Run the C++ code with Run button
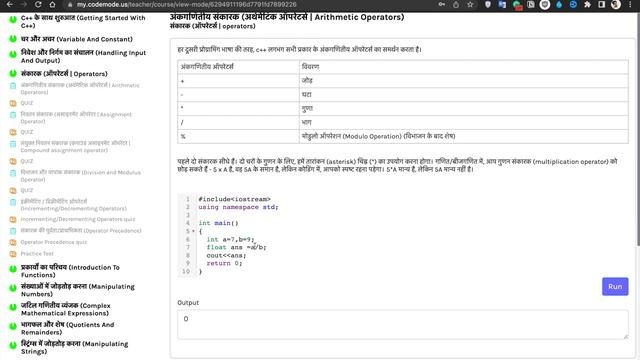640x360 pixels. 615,287
